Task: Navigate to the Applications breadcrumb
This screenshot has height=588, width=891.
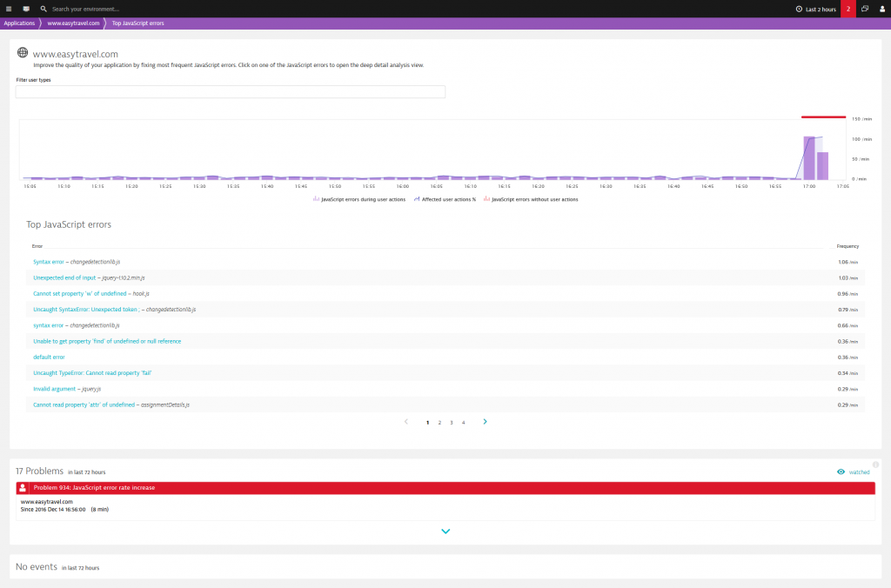Action: click(19, 23)
